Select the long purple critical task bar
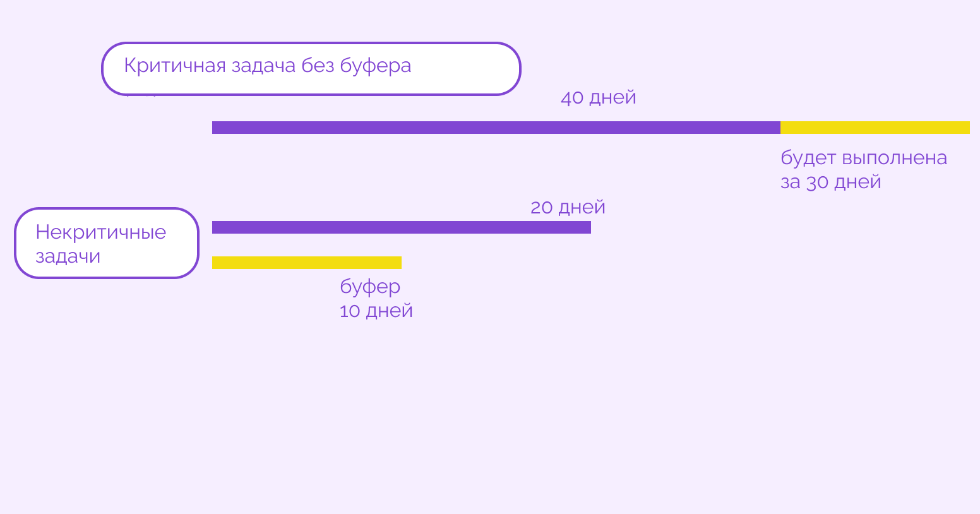This screenshot has height=514, width=980. click(496, 128)
